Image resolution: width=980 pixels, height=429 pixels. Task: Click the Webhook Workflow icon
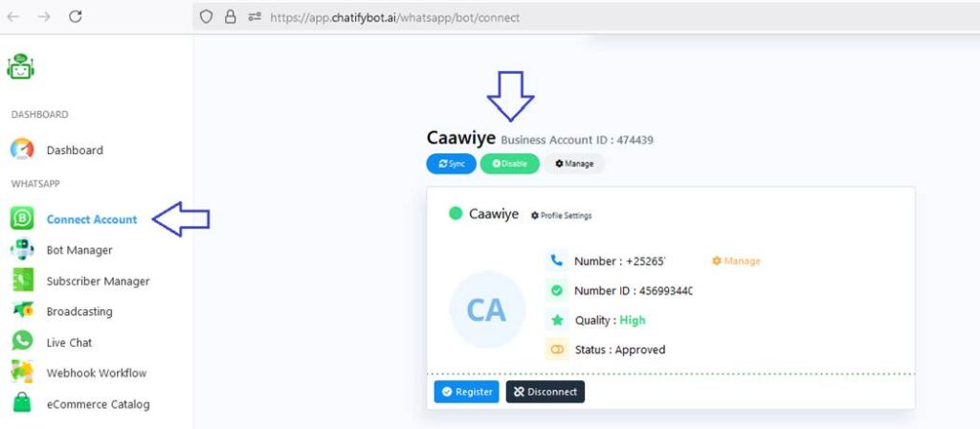pyautogui.click(x=22, y=373)
